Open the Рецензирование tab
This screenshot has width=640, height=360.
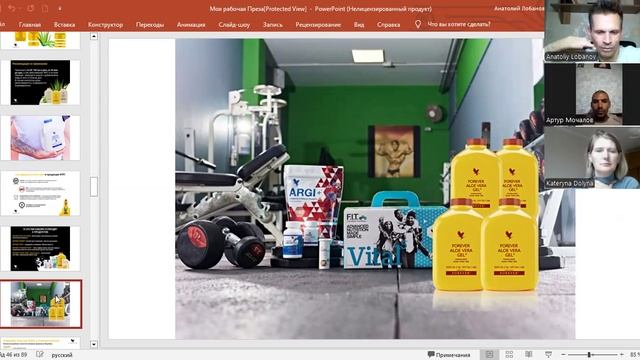tap(318, 24)
